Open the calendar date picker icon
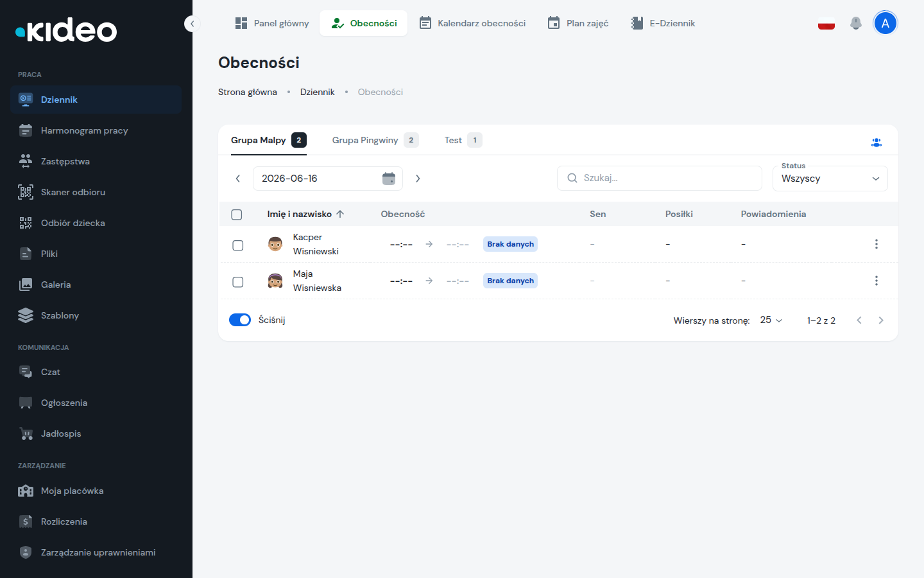The height and width of the screenshot is (578, 924). pos(389,179)
